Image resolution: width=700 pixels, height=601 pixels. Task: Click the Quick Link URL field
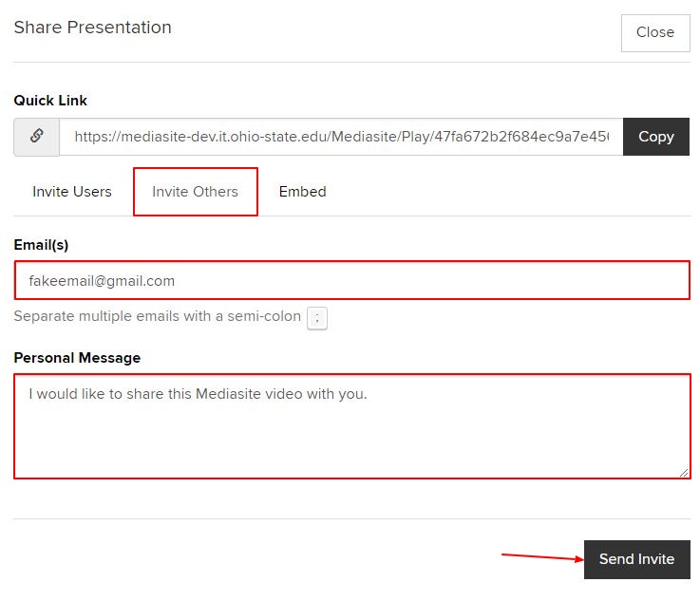click(341, 137)
